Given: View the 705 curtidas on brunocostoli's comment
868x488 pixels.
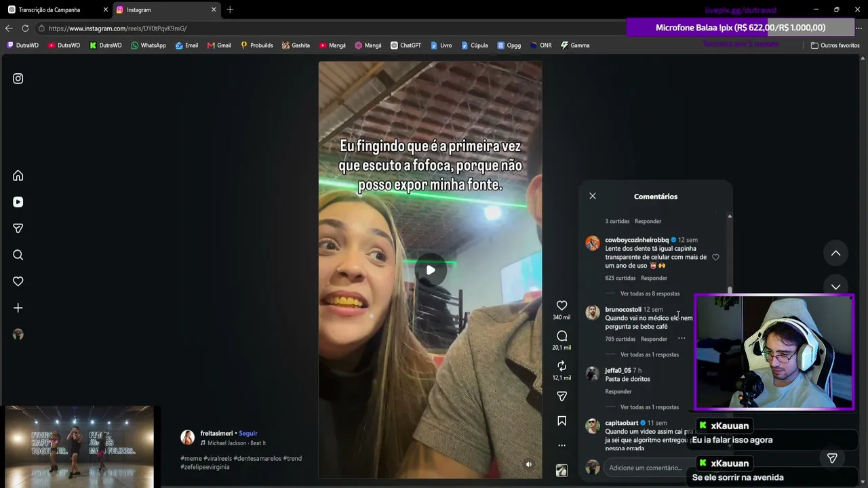Looking at the screenshot, I should click(x=620, y=339).
